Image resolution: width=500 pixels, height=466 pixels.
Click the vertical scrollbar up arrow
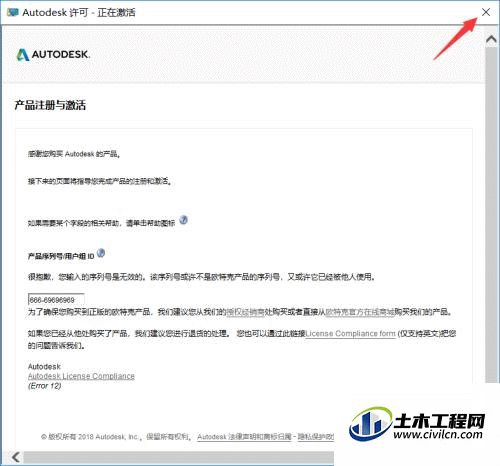491,40
